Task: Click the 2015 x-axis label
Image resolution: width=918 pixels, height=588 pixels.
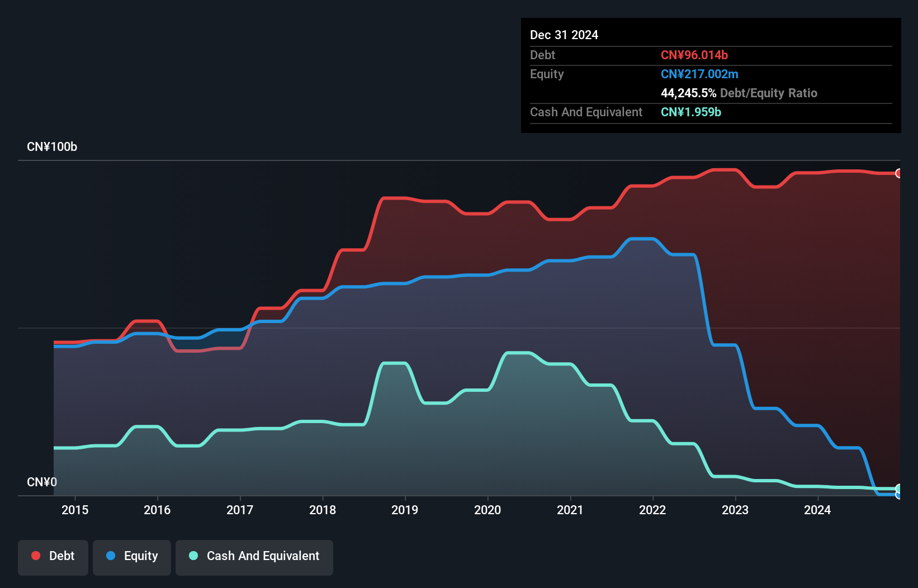Action: (75, 510)
